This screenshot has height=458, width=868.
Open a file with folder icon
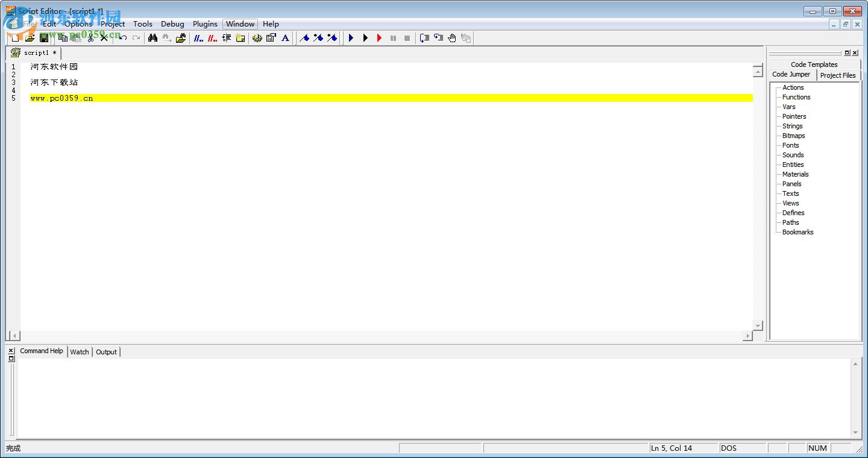click(x=30, y=38)
